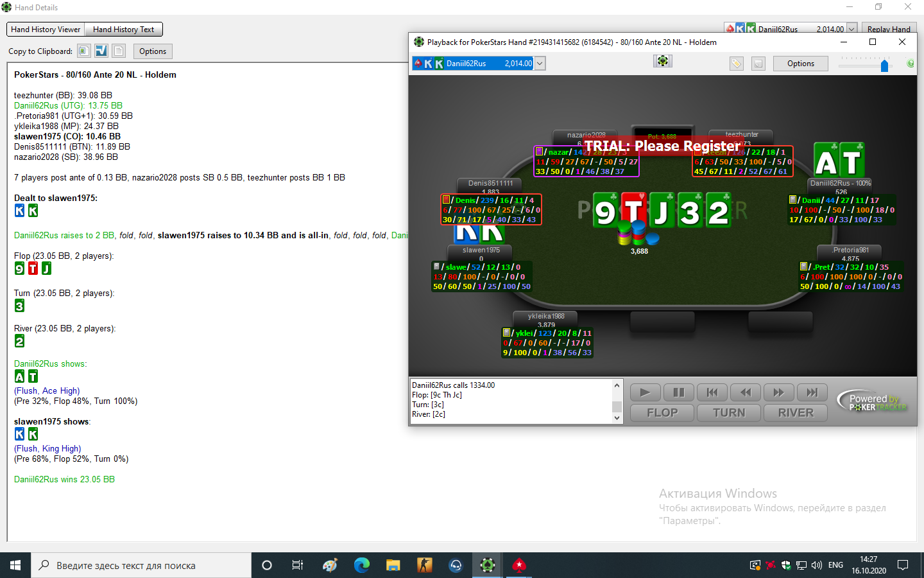Click the note icon in slawe HUD
This screenshot has height=578, width=924.
436,267
